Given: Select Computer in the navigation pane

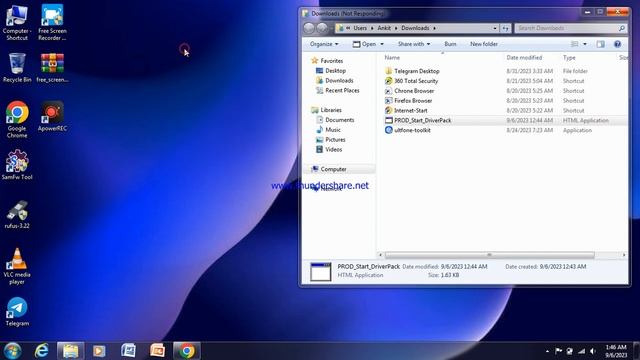Looking at the screenshot, I should pyautogui.click(x=329, y=169).
